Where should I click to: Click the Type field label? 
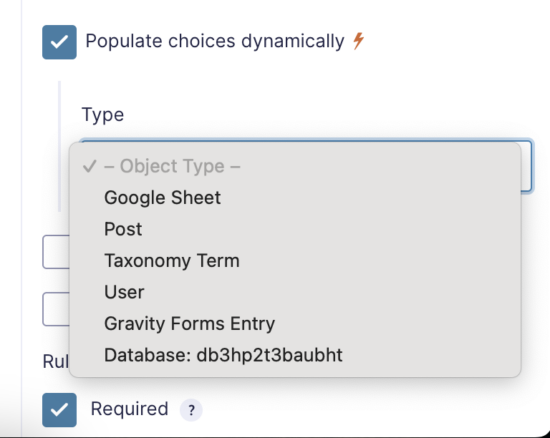click(x=103, y=115)
